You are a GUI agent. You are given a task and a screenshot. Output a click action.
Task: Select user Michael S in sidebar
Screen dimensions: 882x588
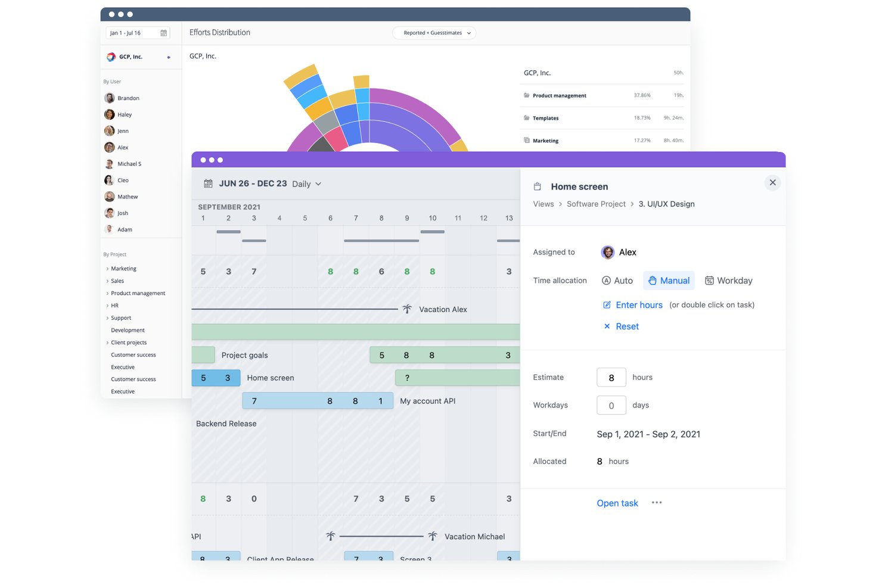click(x=129, y=164)
